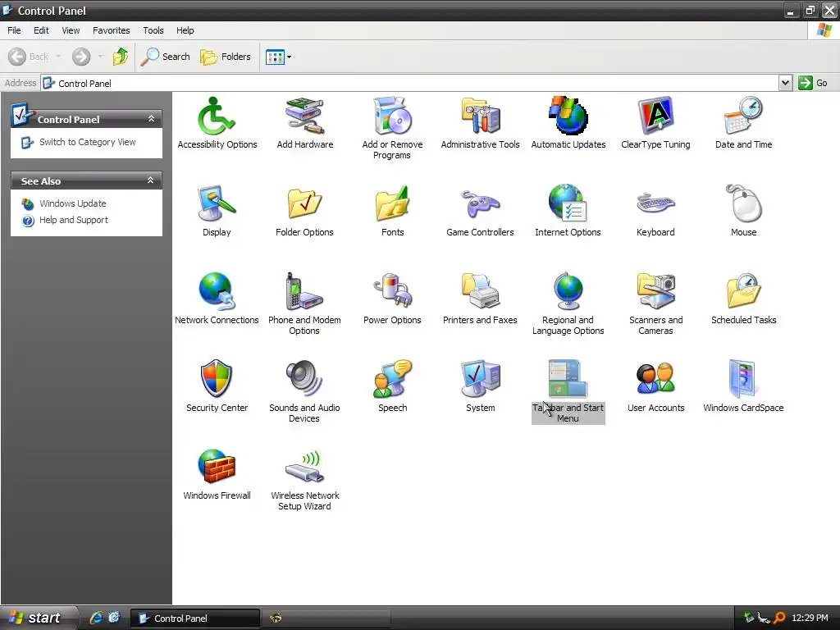
Task: Open Network Connections icon
Action: click(x=217, y=291)
